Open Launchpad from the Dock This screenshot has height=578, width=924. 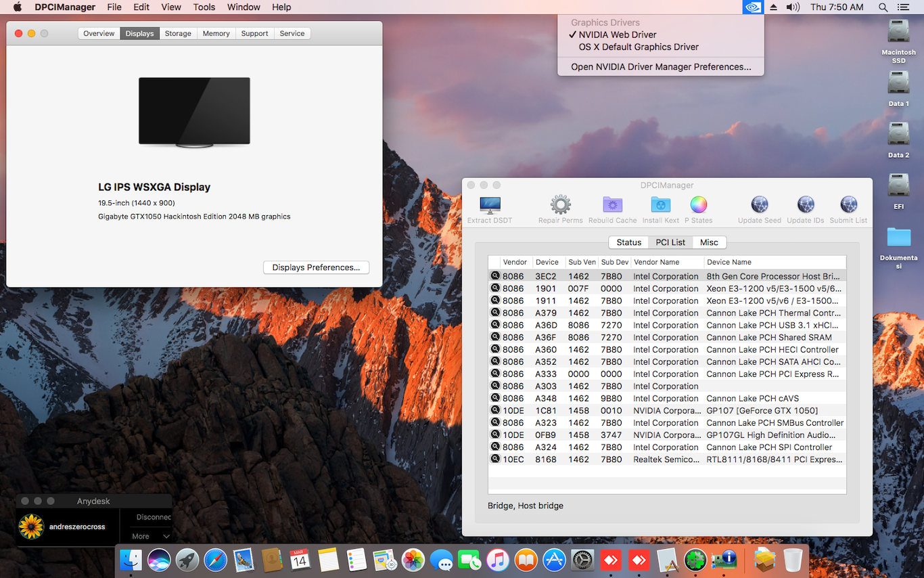tap(187, 560)
